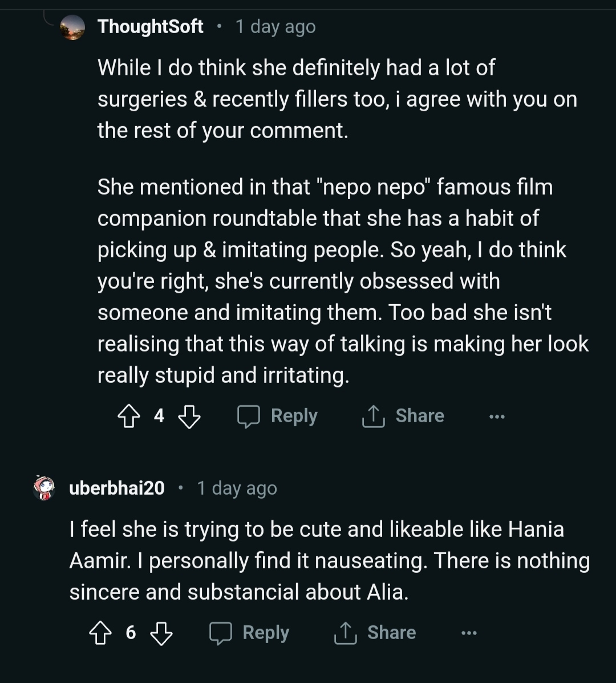Select the vote count showing 6
This screenshot has height=683, width=616.
pos(132,632)
